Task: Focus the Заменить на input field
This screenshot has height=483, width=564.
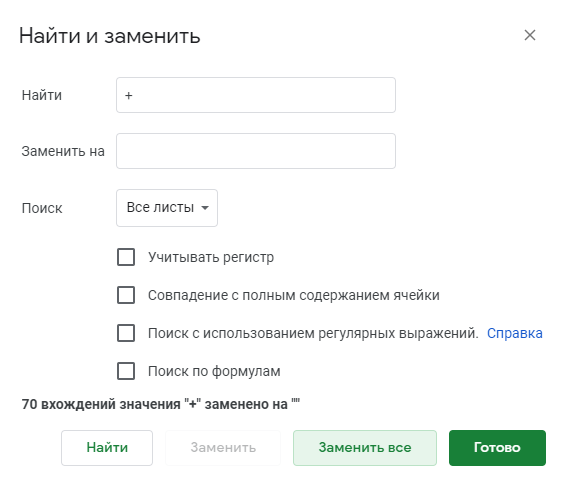Action: click(x=256, y=151)
